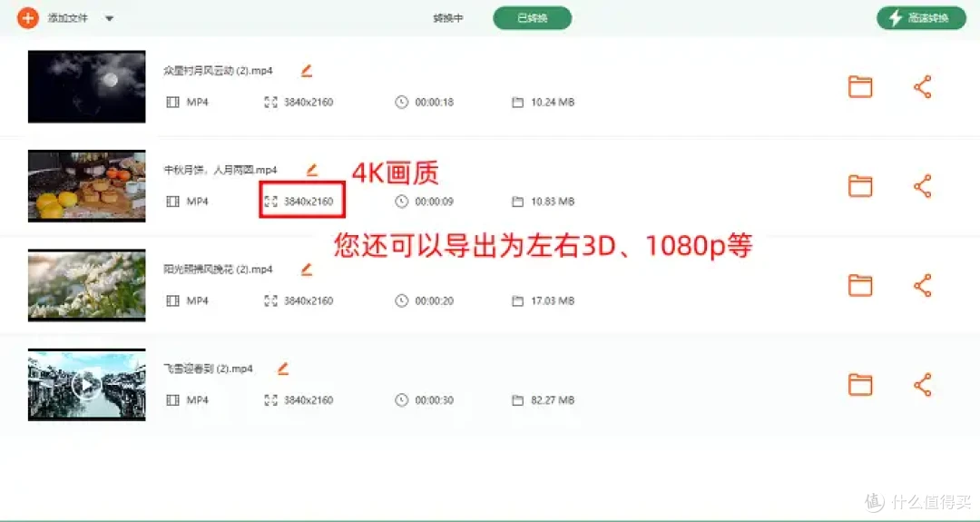Rename the 17.03 MB file with its pencil icon
The image size is (980, 522).
click(x=307, y=270)
